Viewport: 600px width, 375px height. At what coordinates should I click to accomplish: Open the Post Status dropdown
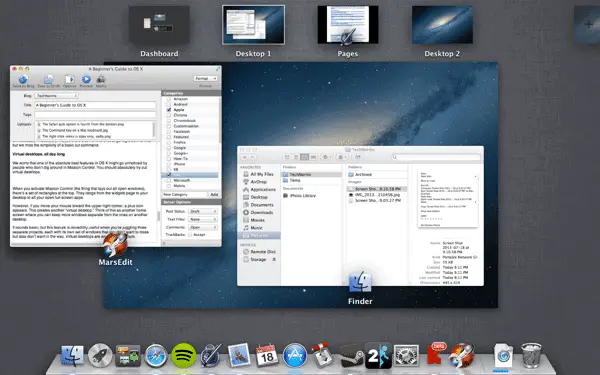click(x=203, y=211)
